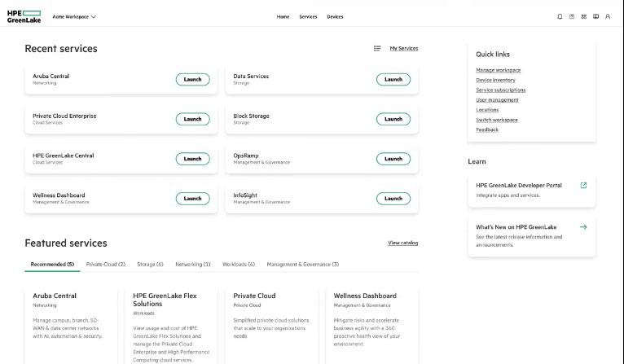The width and height of the screenshot is (624, 364).
Task: Launch Aruba Central service
Action: (x=192, y=80)
